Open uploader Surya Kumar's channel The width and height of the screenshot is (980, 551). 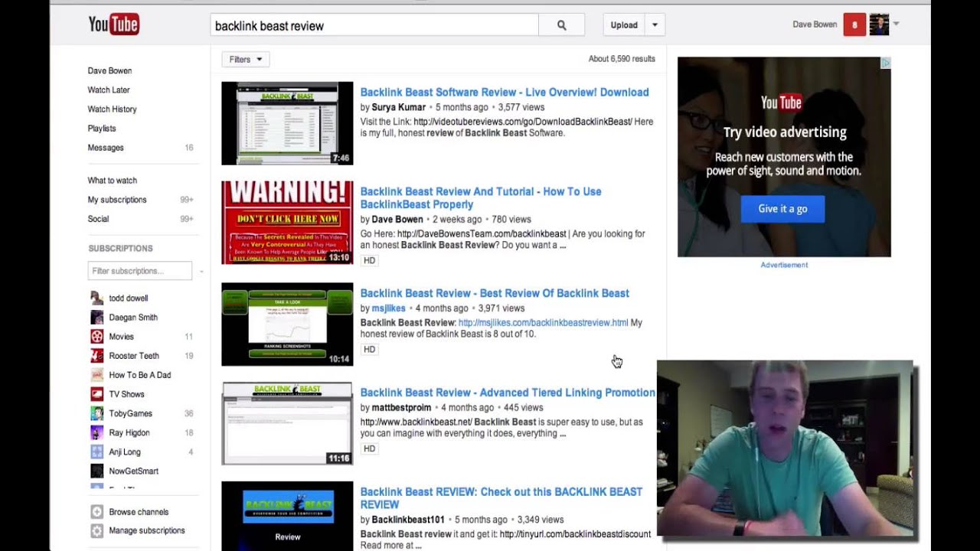398,108
